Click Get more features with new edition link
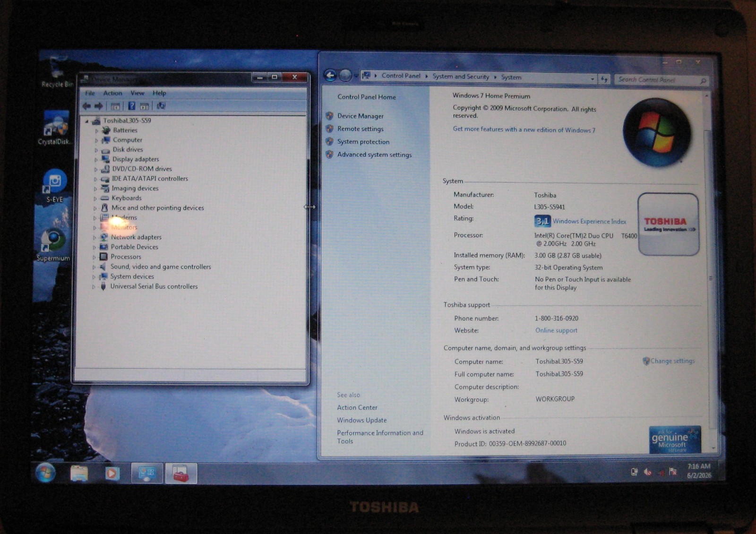This screenshot has width=756, height=534. (x=524, y=129)
